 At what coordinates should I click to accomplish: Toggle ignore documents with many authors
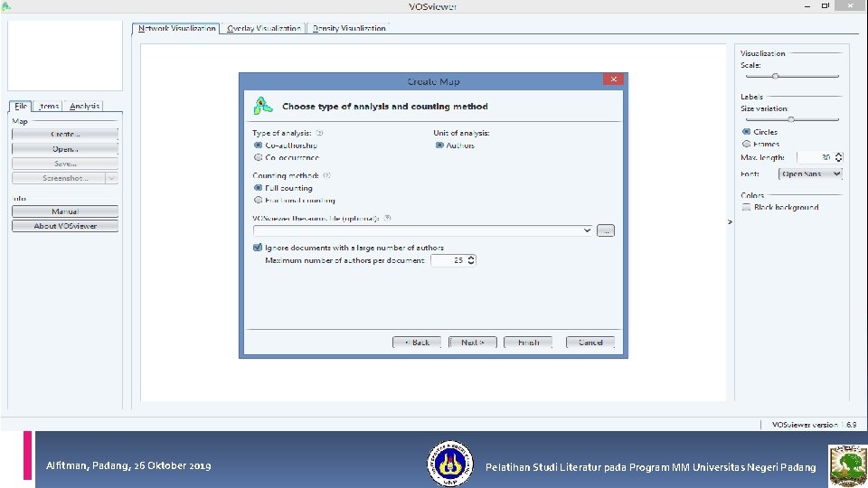coord(258,248)
